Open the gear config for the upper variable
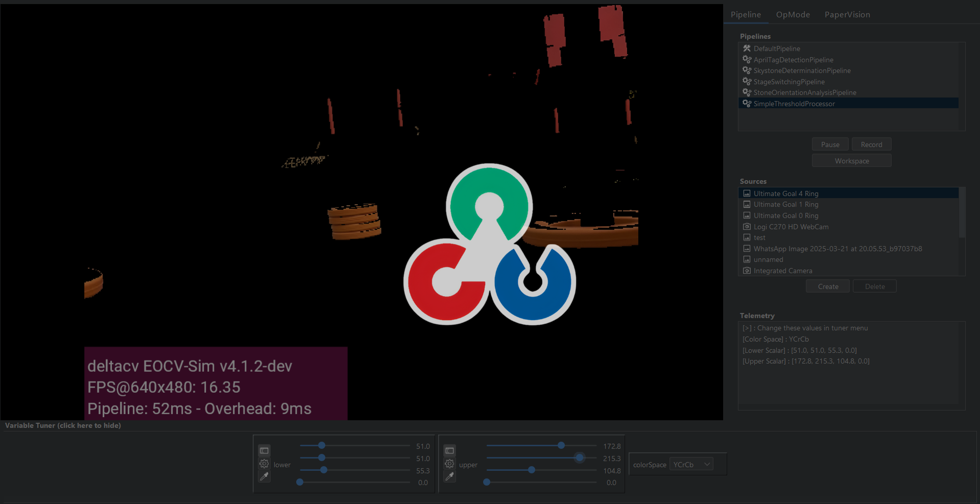The width and height of the screenshot is (980, 504). pyautogui.click(x=449, y=464)
